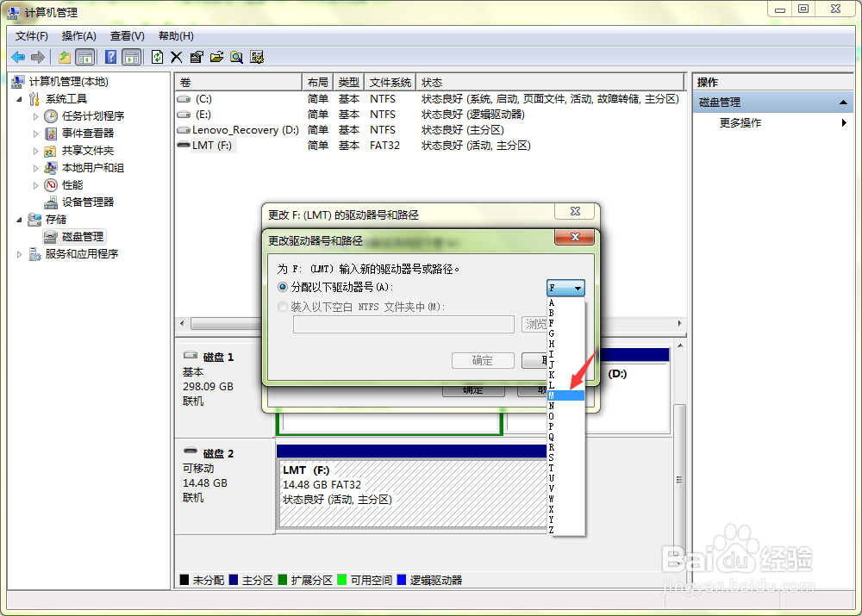This screenshot has width=862, height=616.
Task: Click the Refresh icon with green arrows
Action: pos(157,57)
